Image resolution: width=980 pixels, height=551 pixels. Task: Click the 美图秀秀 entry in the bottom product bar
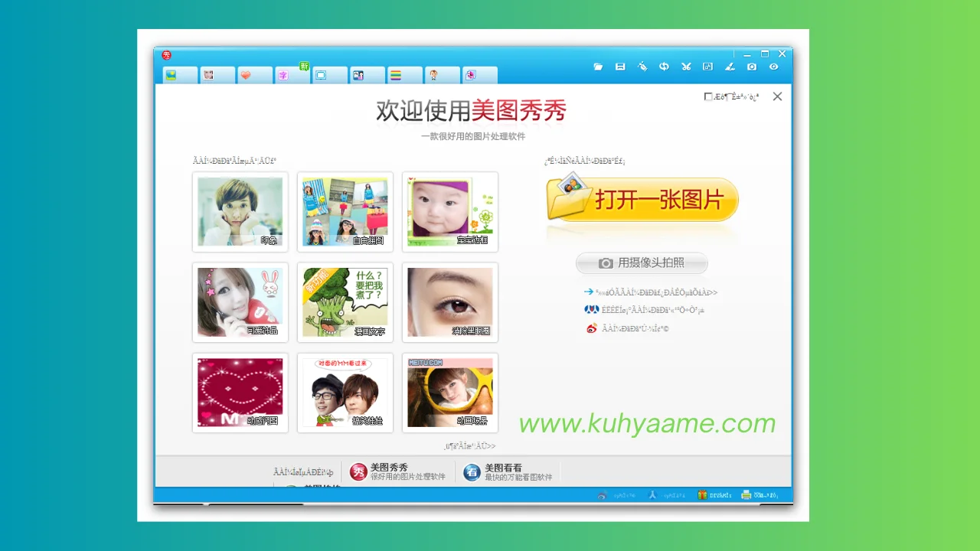click(x=397, y=472)
